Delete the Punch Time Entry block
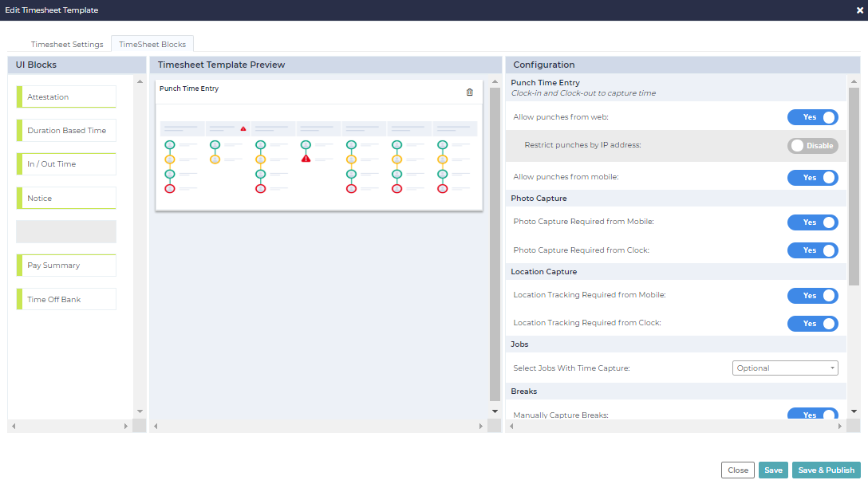Viewport: 868px width, 484px height. pos(469,92)
